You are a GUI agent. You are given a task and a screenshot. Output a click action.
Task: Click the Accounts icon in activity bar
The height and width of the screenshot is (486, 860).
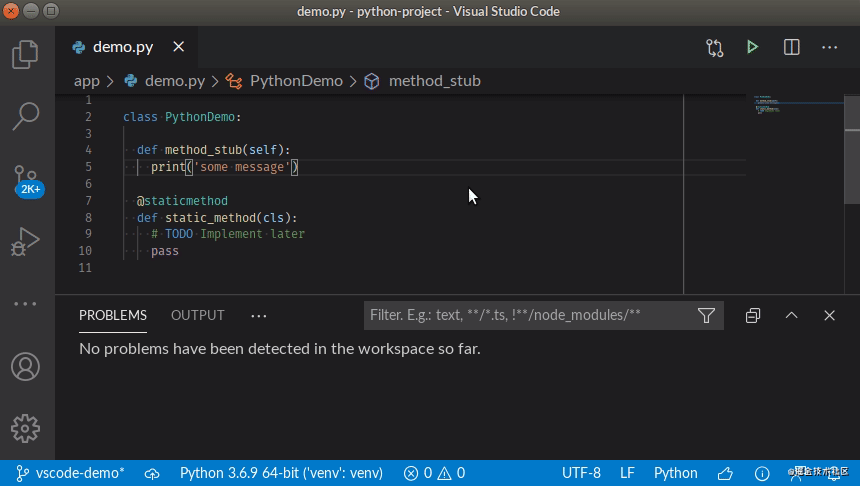[26, 366]
